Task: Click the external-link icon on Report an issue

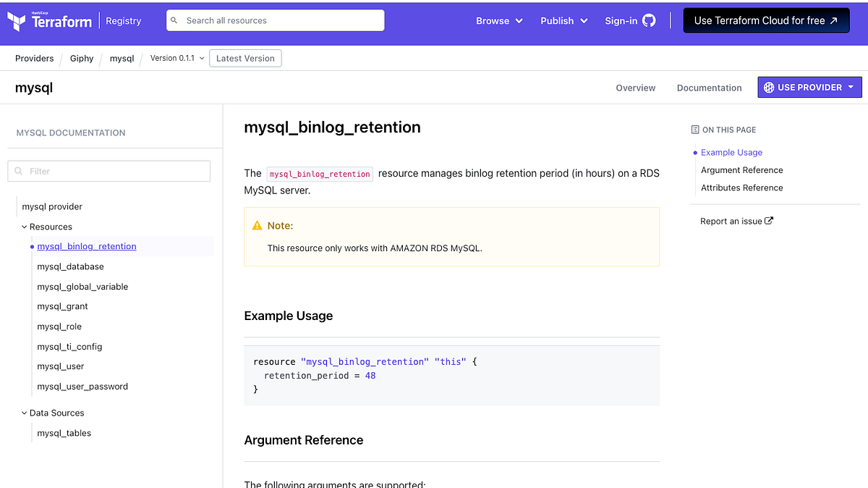Action: coord(769,221)
